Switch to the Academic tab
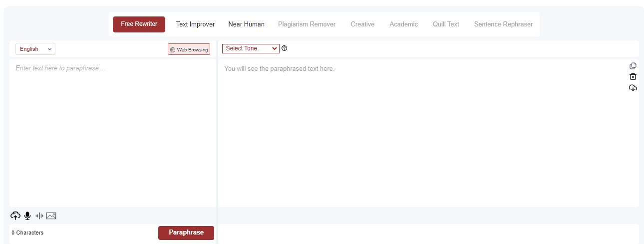 [404, 24]
